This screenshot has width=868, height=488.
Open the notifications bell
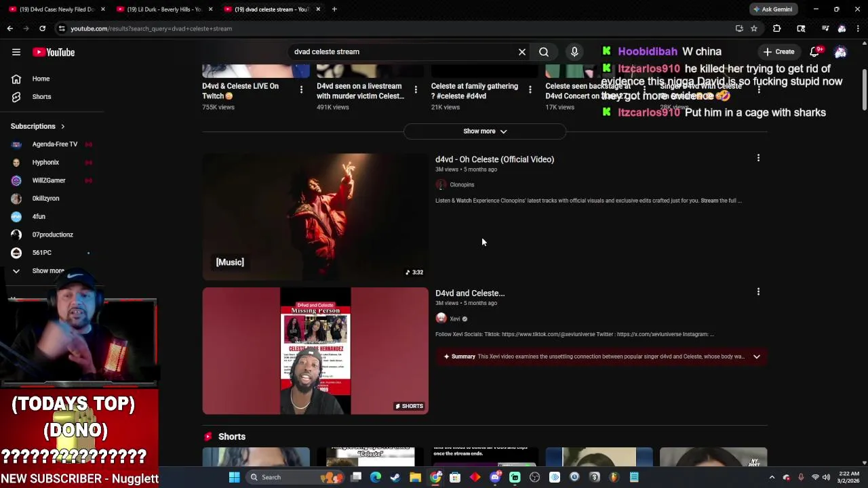pos(815,52)
